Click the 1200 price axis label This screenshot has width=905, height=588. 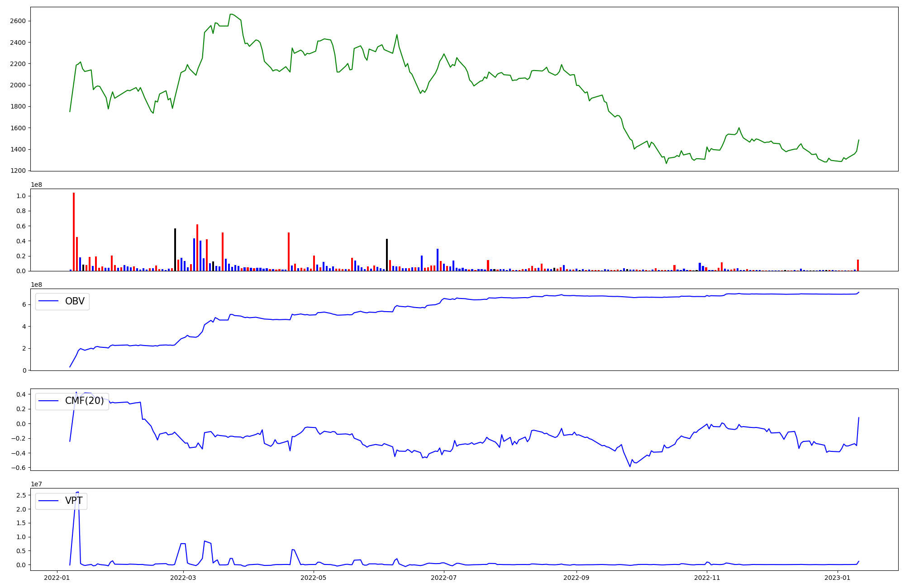coord(18,171)
